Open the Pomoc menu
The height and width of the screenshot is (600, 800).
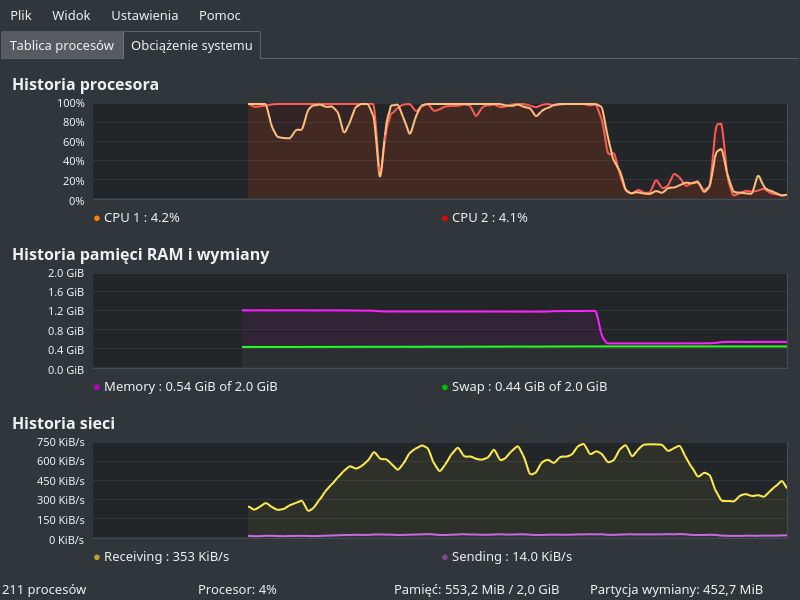220,15
